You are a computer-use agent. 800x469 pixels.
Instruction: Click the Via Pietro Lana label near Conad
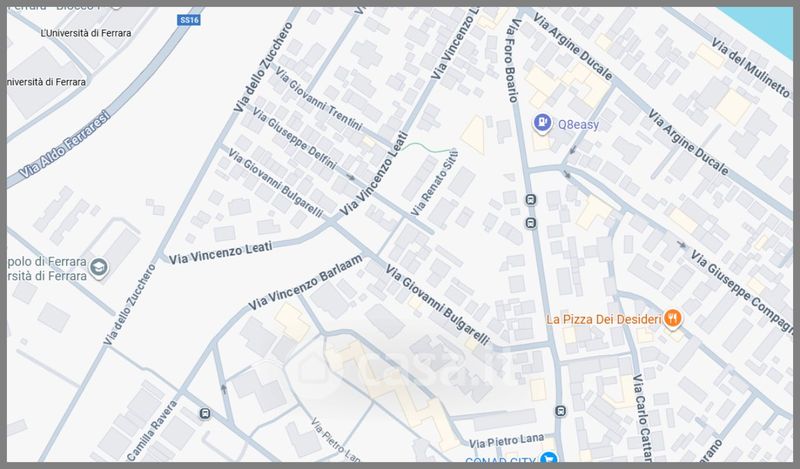coord(506,441)
